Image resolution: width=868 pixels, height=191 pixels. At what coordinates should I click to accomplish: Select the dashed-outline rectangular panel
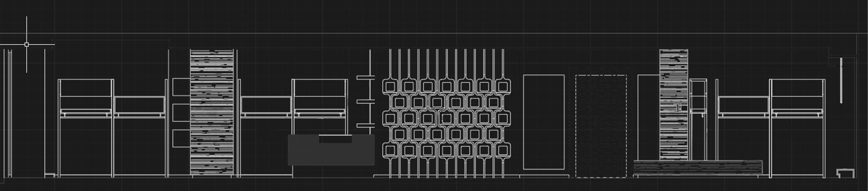[x=601, y=126]
